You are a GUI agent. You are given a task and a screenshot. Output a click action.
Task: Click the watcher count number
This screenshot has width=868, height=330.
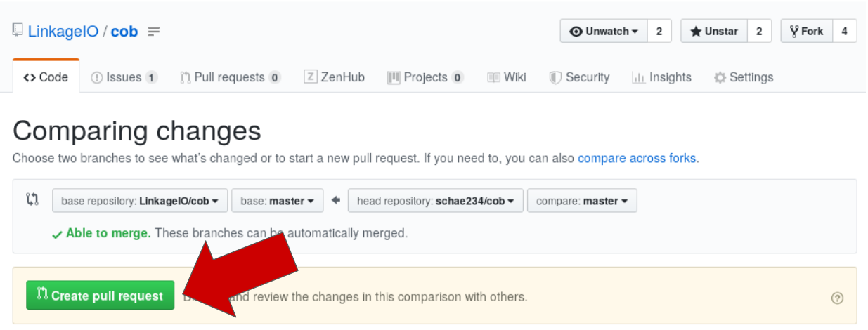(x=659, y=32)
